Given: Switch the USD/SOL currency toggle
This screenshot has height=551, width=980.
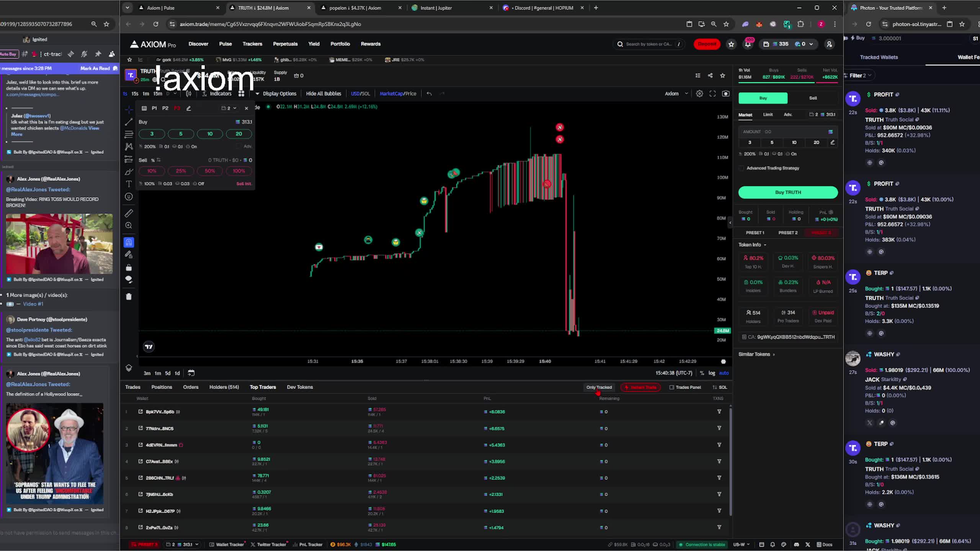Looking at the screenshot, I should coord(360,94).
